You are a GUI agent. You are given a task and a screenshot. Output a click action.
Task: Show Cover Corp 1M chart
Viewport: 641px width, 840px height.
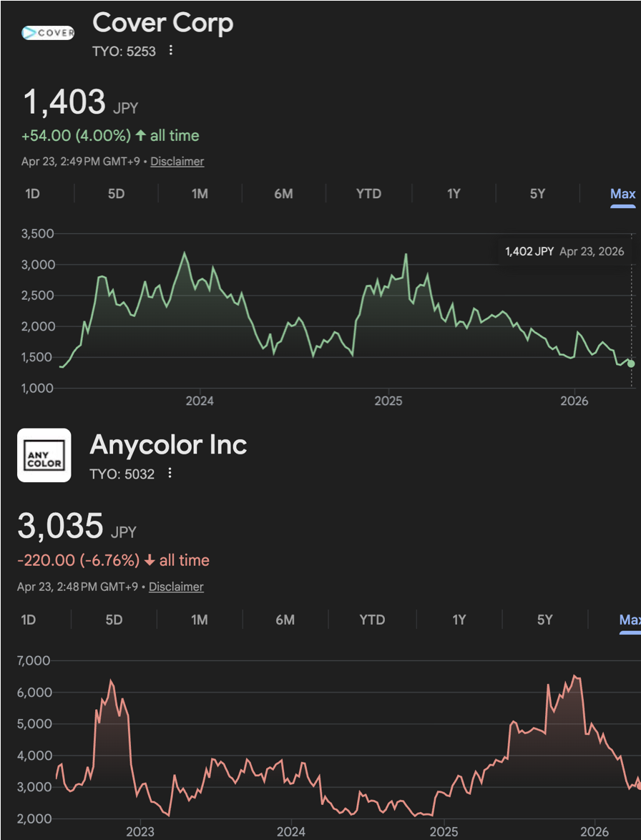(200, 193)
